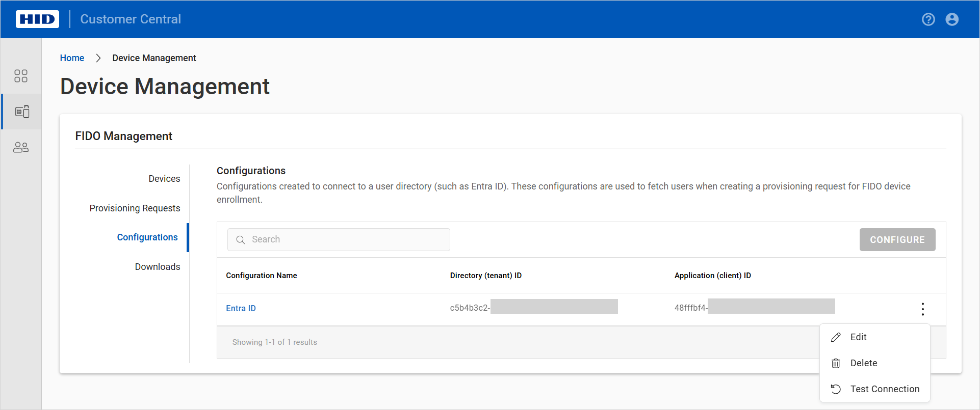
Task: Select the Configurations tab
Action: (147, 237)
